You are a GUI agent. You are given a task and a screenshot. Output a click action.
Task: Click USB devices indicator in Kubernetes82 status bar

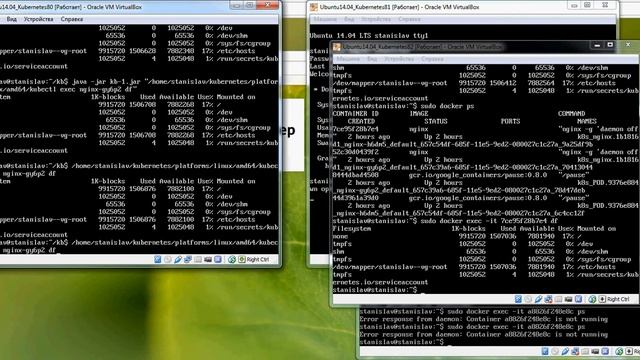tap(538, 299)
